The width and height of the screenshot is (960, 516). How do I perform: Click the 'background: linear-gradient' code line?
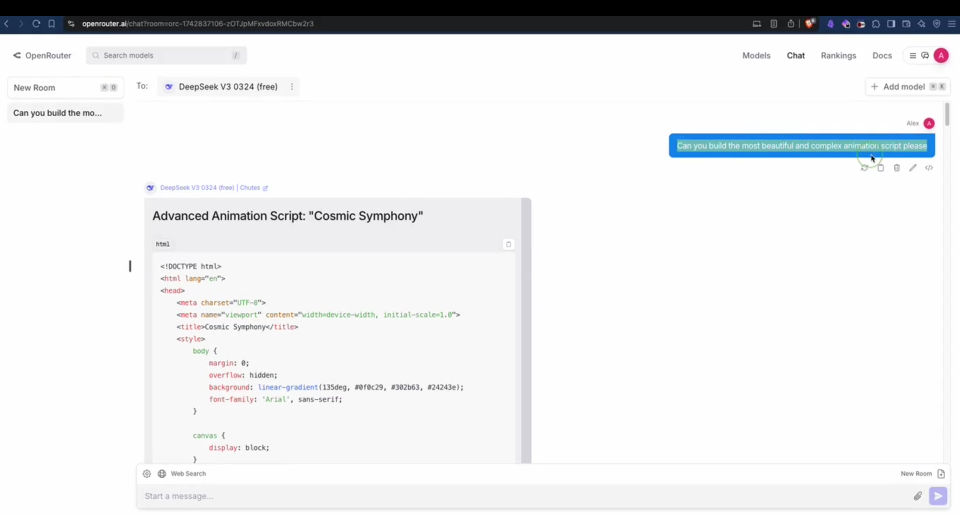coord(336,387)
